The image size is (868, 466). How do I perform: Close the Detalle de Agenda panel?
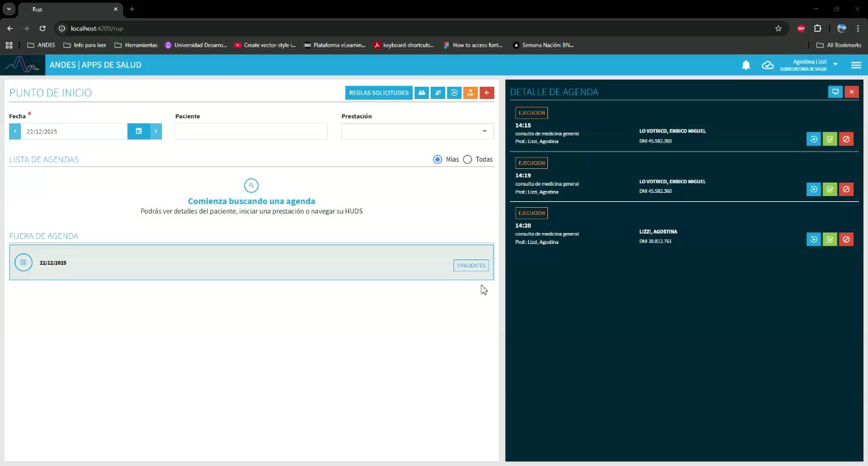852,92
